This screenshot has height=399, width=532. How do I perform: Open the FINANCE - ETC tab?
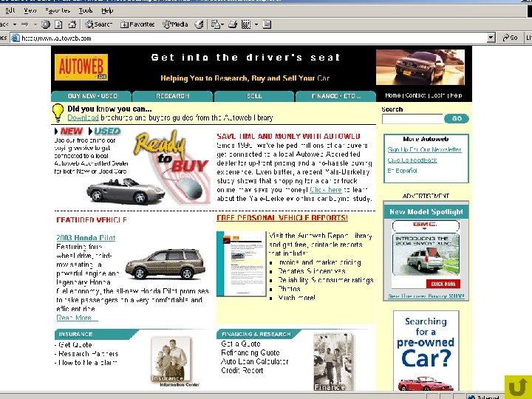(336, 96)
